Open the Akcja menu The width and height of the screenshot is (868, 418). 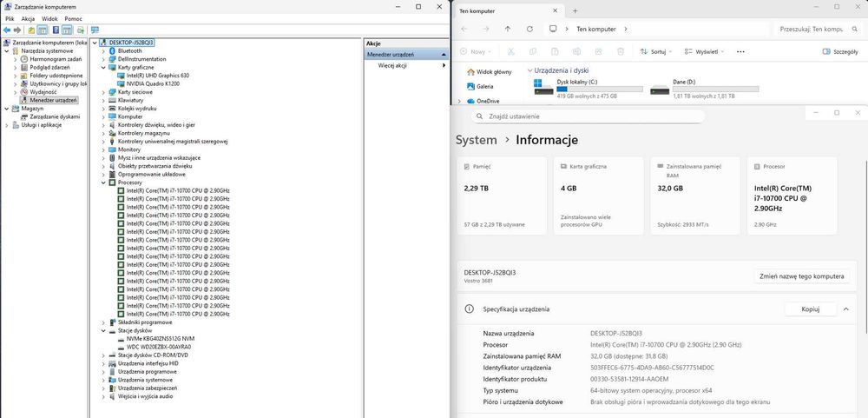[28, 19]
